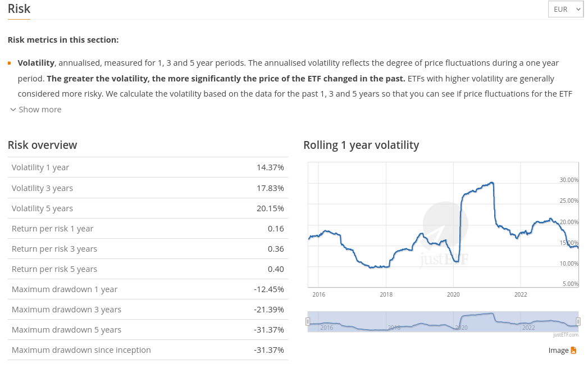This screenshot has height=368, width=588.
Task: Click the Rolling 1 year volatility title
Action: (x=361, y=145)
